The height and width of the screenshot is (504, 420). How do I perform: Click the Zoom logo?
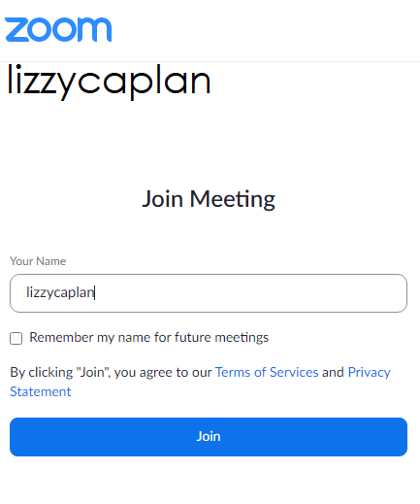pos(58,29)
